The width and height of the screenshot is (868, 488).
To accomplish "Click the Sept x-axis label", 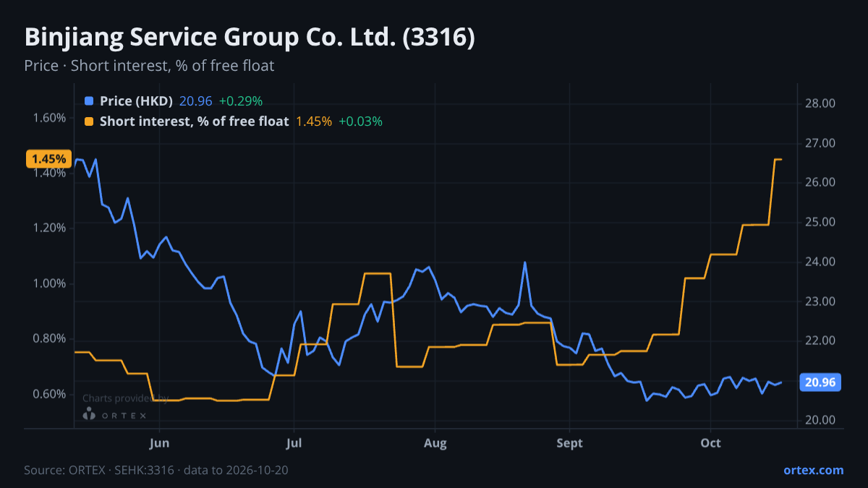I will (570, 443).
